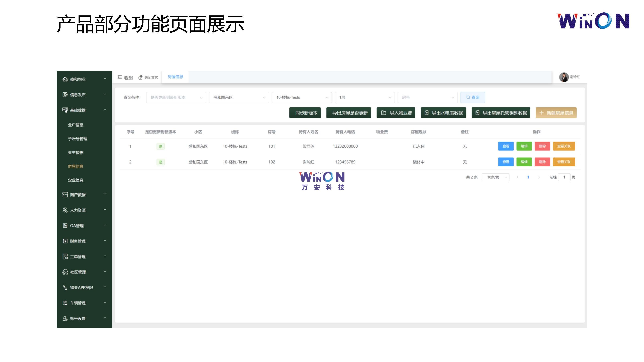Screen dimensions: 644x362
Task: Delete the room 101 record
Action: click(542, 146)
